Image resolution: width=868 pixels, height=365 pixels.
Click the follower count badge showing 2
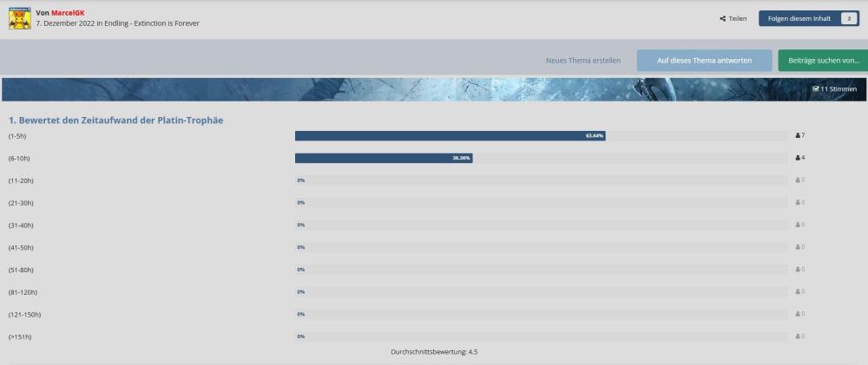pyautogui.click(x=847, y=18)
